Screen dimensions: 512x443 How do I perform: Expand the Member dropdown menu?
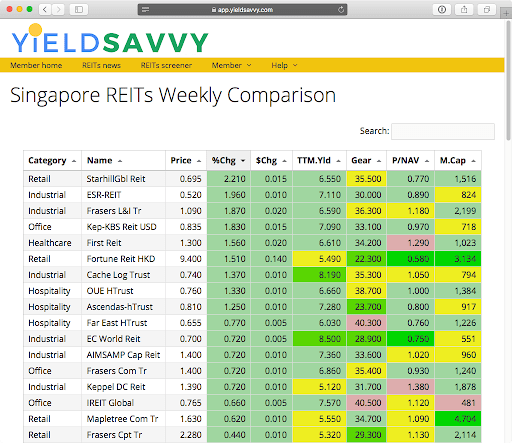click(x=232, y=65)
